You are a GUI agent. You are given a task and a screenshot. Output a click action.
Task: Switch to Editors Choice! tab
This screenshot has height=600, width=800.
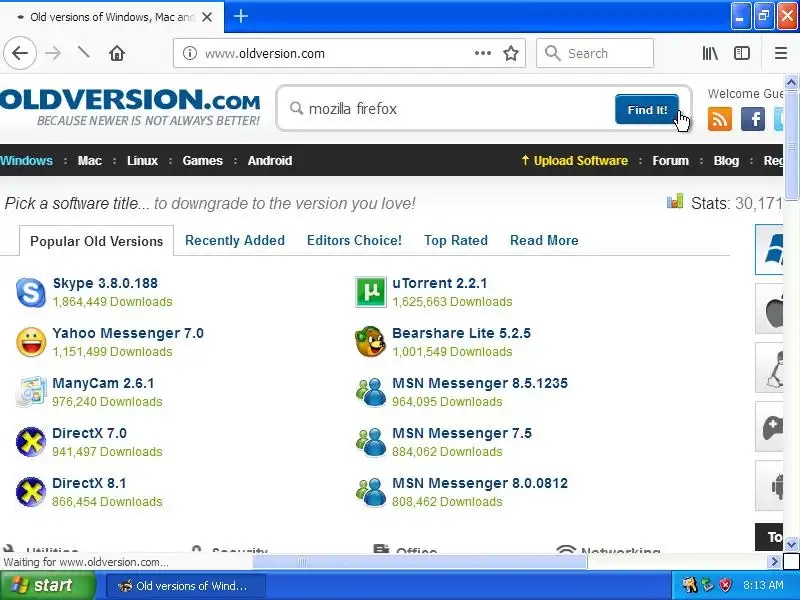[x=354, y=240]
